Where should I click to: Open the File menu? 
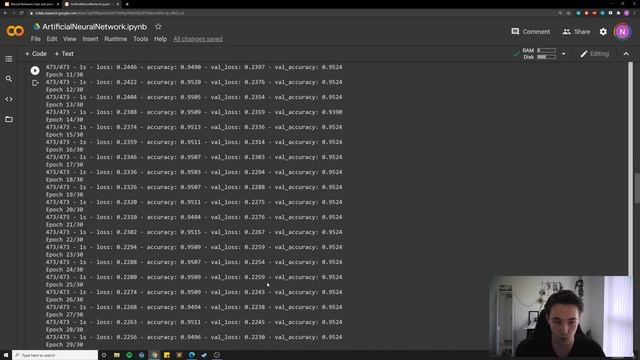(x=36, y=39)
